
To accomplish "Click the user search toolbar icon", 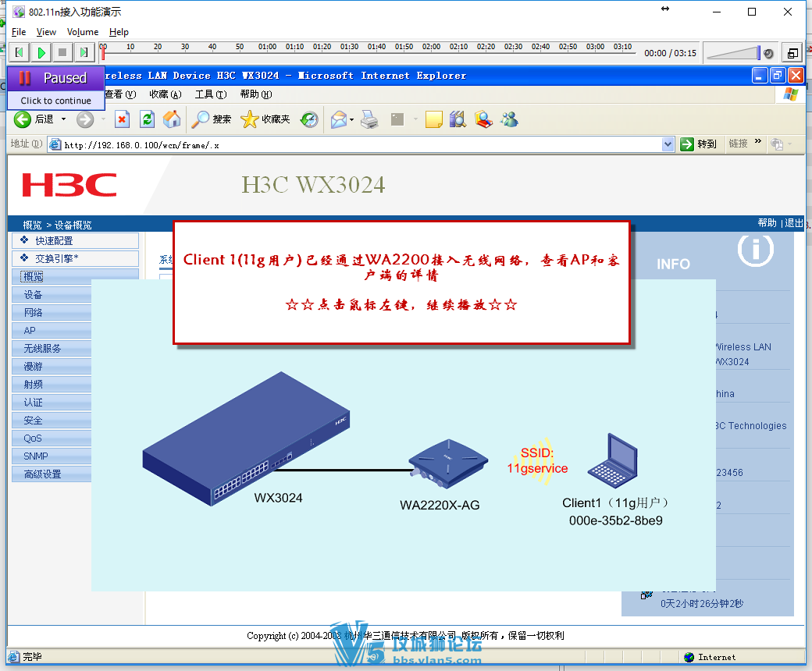I will [483, 119].
